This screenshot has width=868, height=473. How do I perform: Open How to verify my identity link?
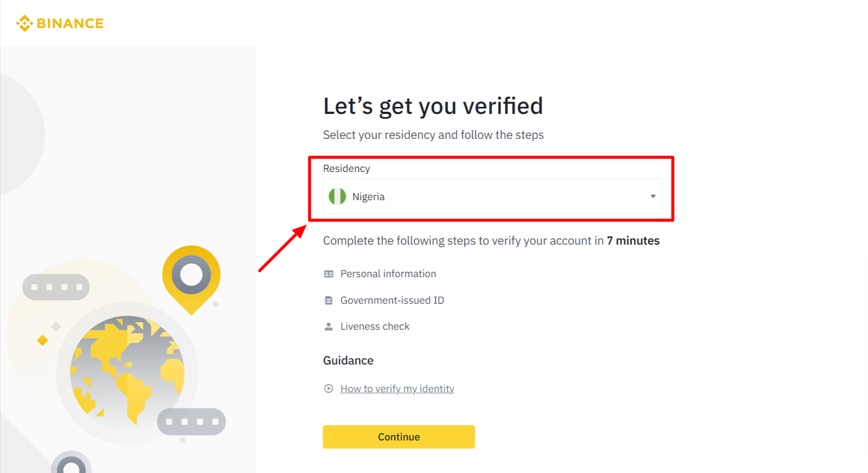click(397, 389)
